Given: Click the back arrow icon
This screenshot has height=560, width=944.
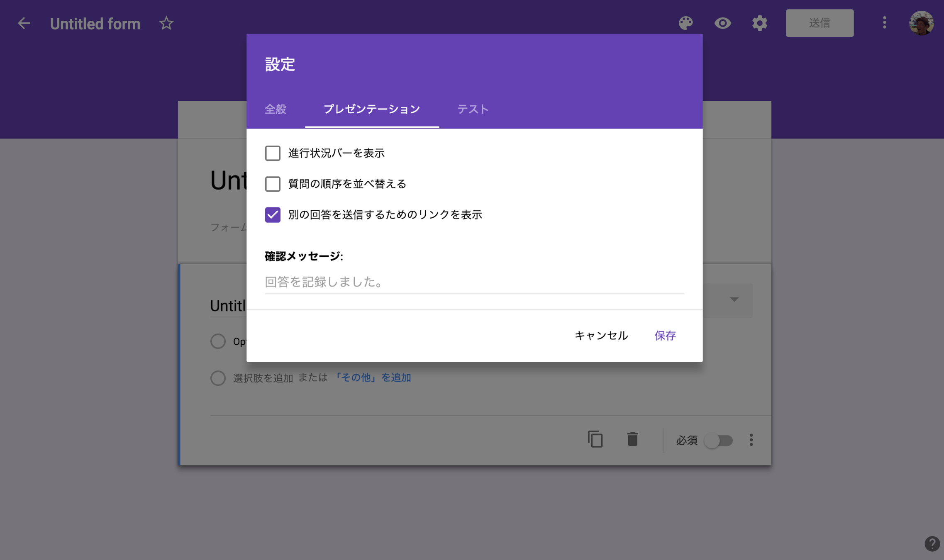Looking at the screenshot, I should point(24,23).
